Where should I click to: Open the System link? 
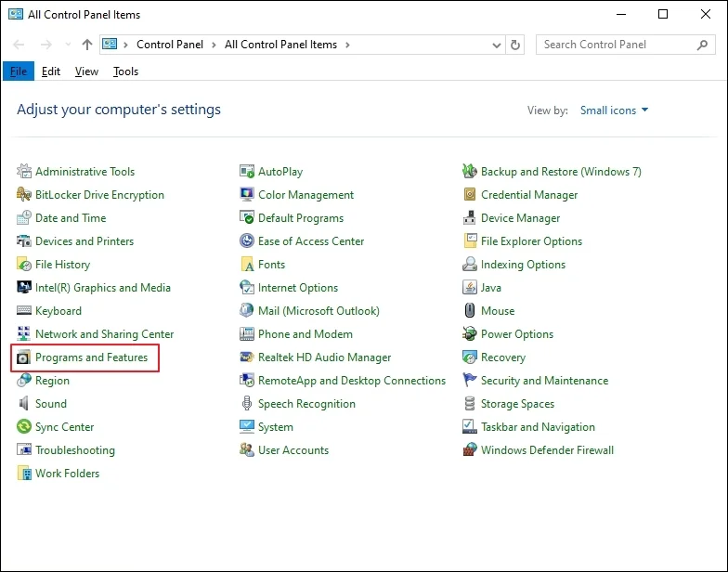(276, 427)
